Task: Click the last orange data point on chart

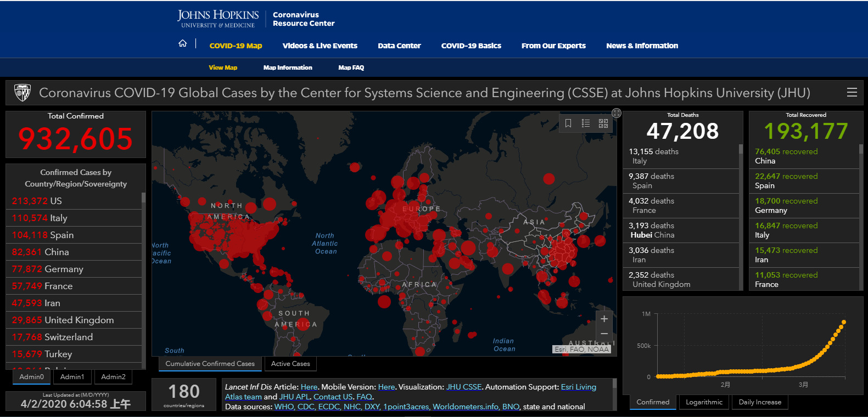Action: pyautogui.click(x=844, y=322)
